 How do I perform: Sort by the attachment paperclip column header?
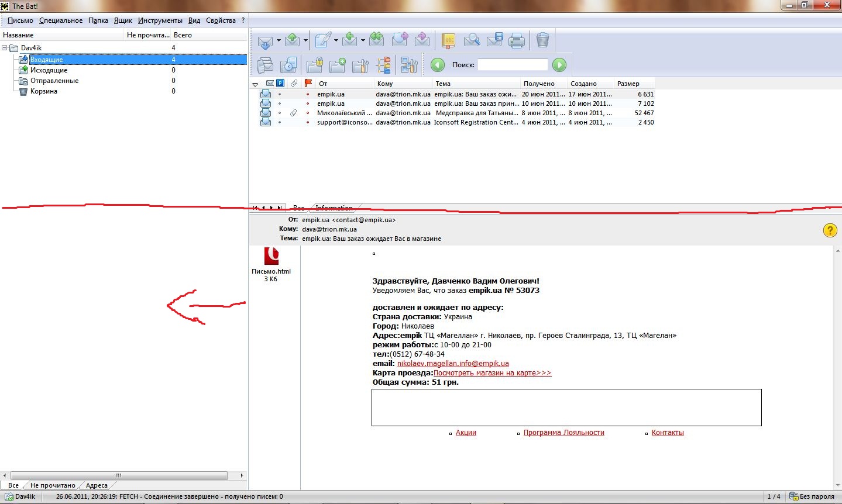[294, 84]
